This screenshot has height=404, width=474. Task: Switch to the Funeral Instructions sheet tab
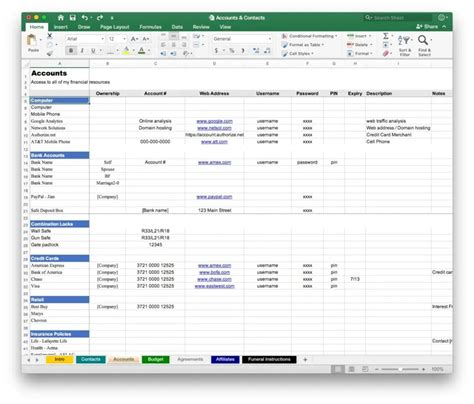tap(269, 359)
